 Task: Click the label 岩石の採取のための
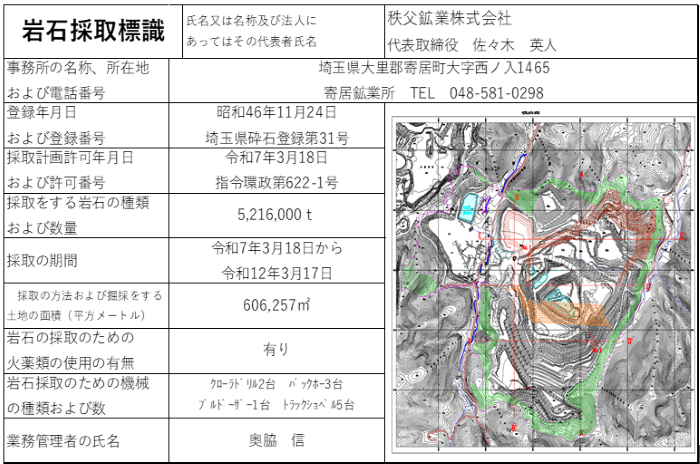(70, 338)
